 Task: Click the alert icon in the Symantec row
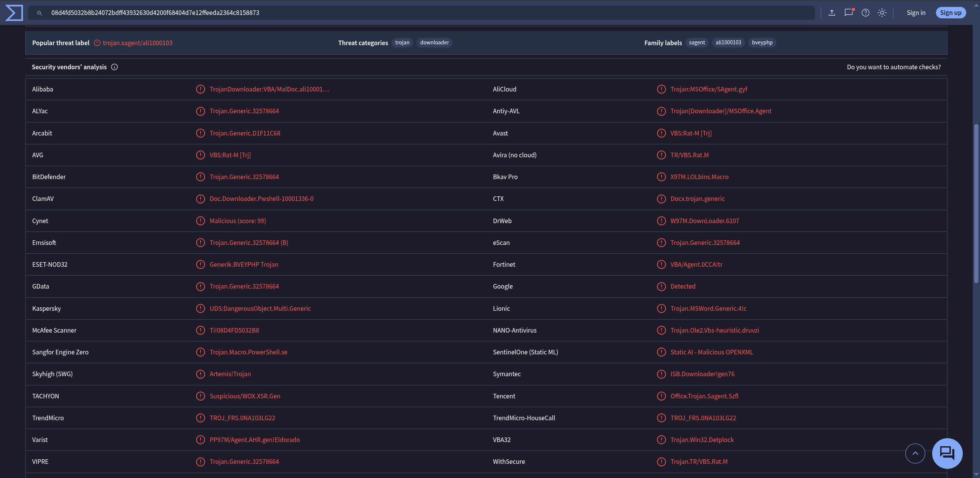pos(661,374)
